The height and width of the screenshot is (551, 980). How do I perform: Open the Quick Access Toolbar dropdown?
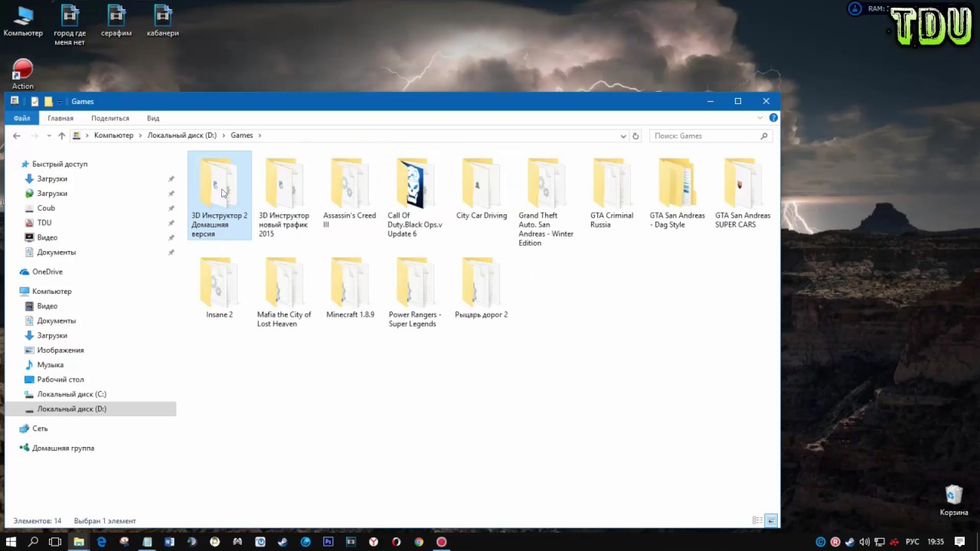point(60,101)
